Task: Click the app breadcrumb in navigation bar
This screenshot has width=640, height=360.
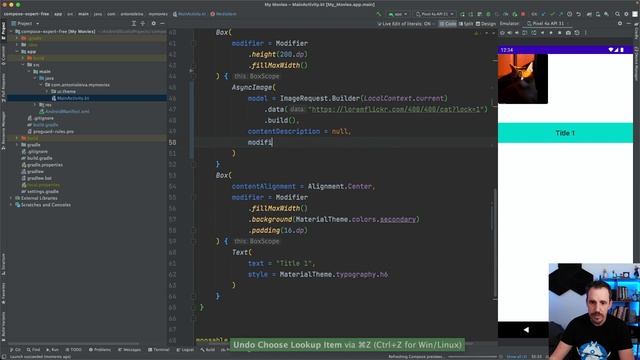Action: point(58,14)
